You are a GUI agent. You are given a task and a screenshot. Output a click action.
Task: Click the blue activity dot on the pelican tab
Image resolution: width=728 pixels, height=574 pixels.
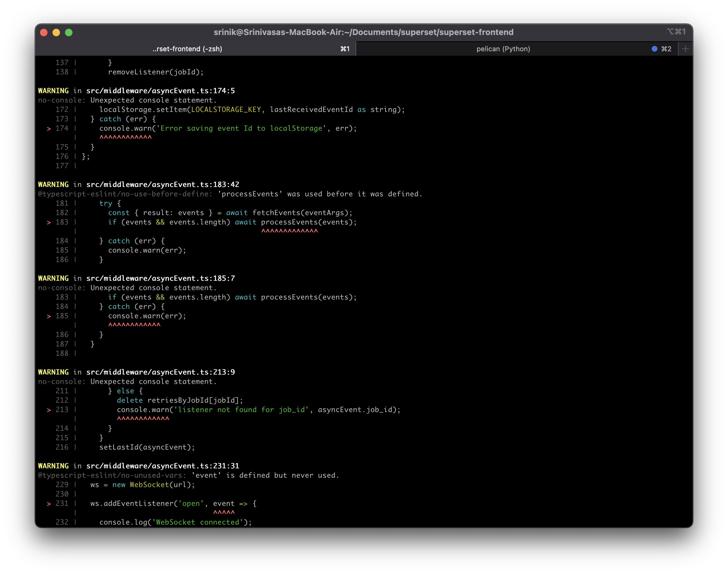(x=654, y=49)
